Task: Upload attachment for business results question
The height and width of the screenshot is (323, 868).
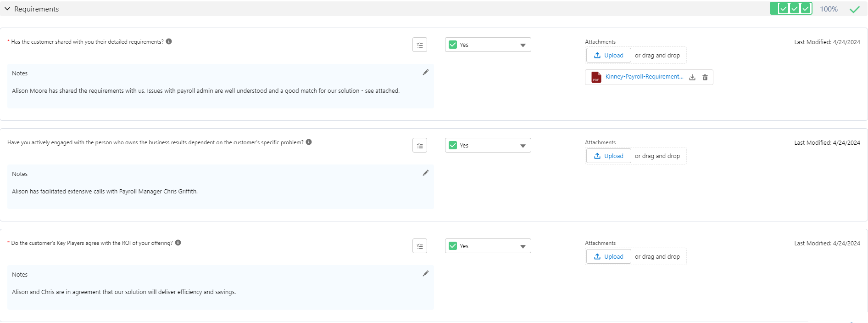Action: coord(608,156)
